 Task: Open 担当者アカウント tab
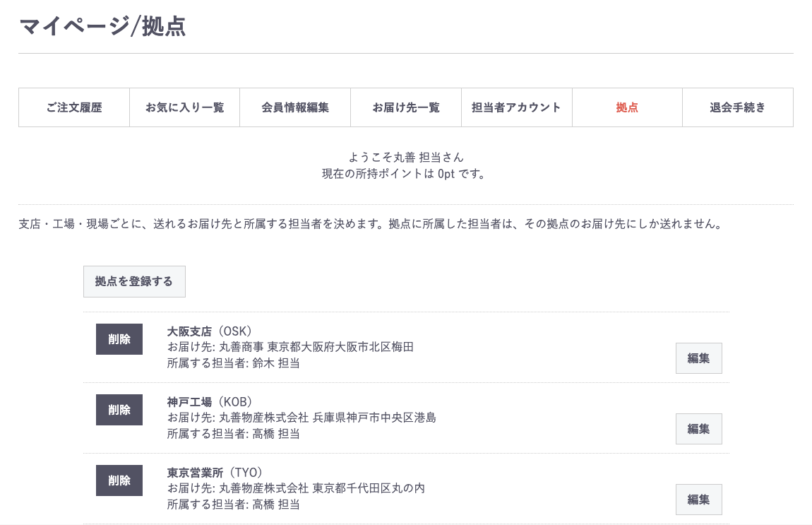click(x=517, y=107)
